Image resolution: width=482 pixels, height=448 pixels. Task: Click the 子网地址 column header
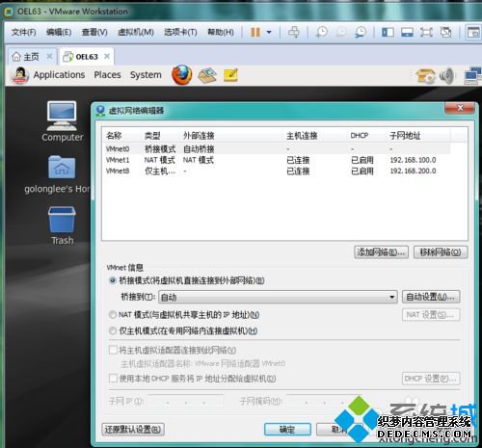pyautogui.click(x=405, y=136)
